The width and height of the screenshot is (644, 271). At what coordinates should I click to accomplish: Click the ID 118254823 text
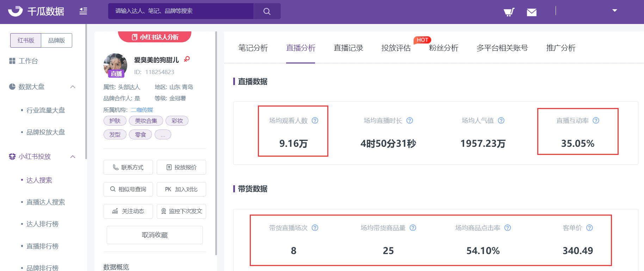(154, 72)
